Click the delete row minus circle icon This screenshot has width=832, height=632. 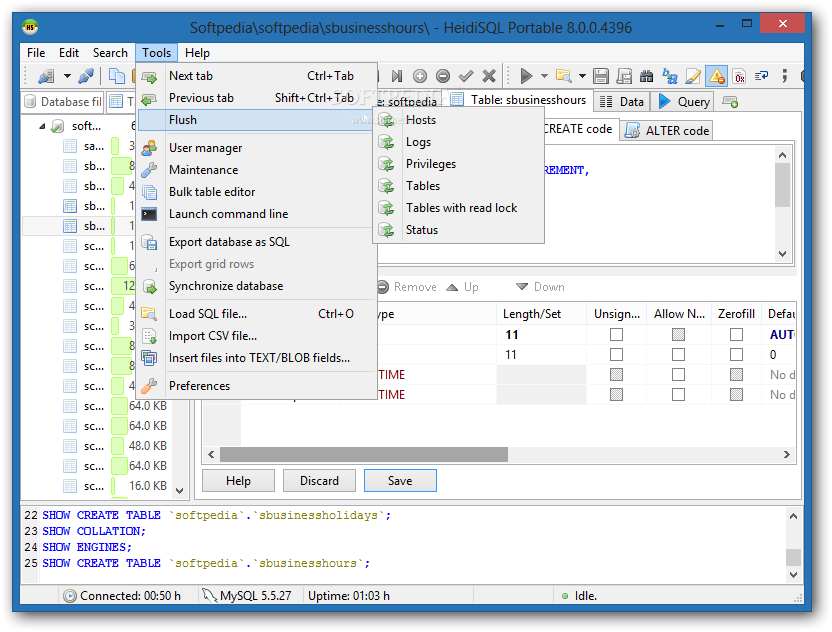tap(443, 76)
